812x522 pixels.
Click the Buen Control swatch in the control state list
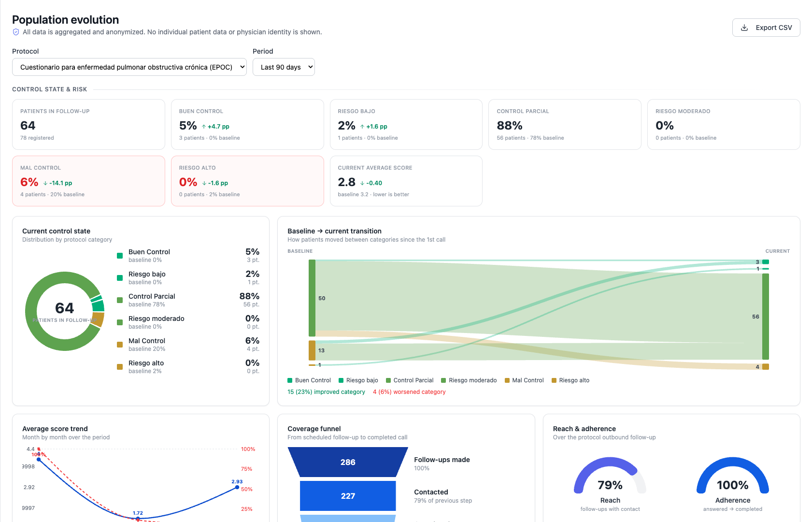[120, 256]
